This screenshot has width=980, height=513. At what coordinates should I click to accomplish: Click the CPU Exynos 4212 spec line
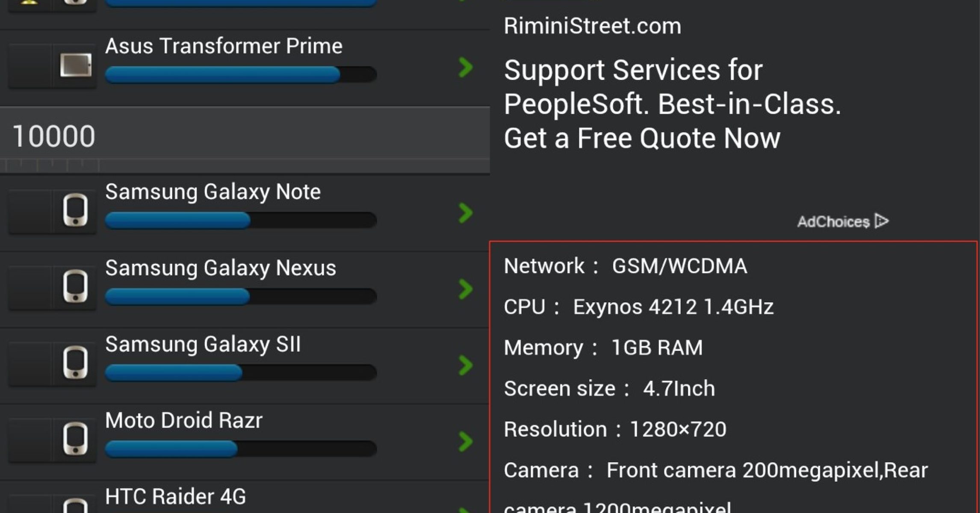[x=638, y=307]
